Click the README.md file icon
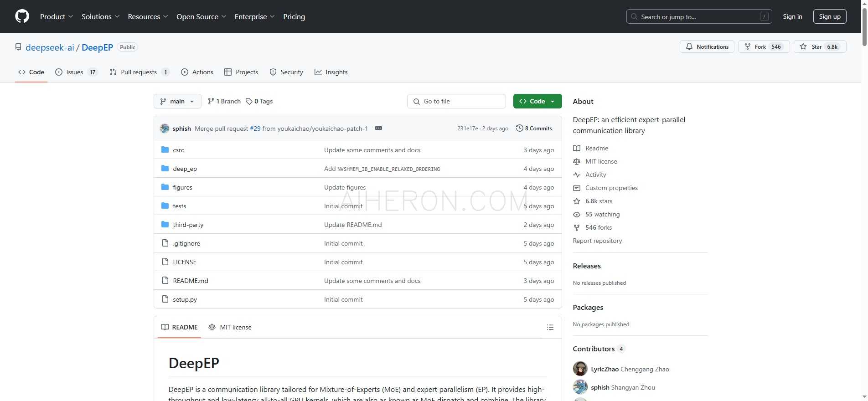Image resolution: width=868 pixels, height=401 pixels. (165, 281)
